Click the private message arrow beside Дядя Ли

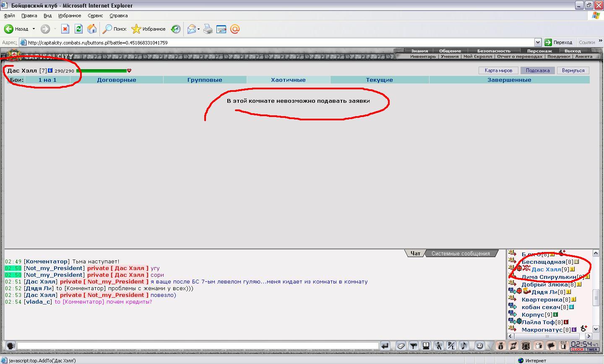coord(513,292)
